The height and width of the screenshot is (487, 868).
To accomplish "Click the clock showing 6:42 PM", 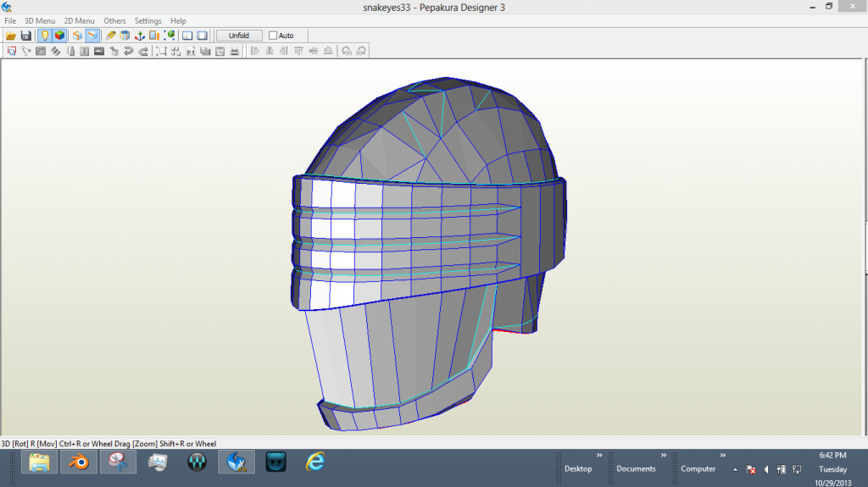I will (x=832, y=455).
